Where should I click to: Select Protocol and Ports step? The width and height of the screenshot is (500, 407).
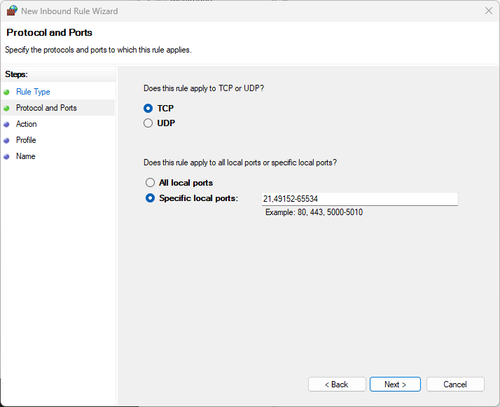[x=46, y=108]
